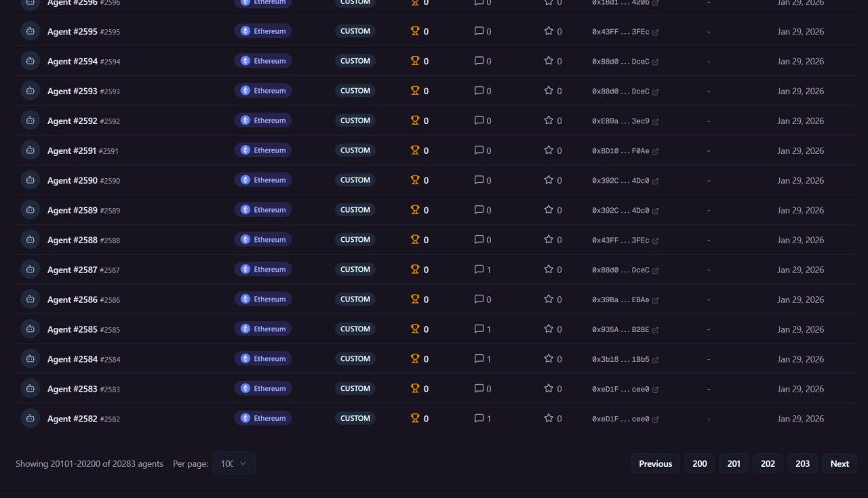868x498 pixels.
Task: Click the Ethereum chain badge for Agent #2593
Action: coord(263,91)
